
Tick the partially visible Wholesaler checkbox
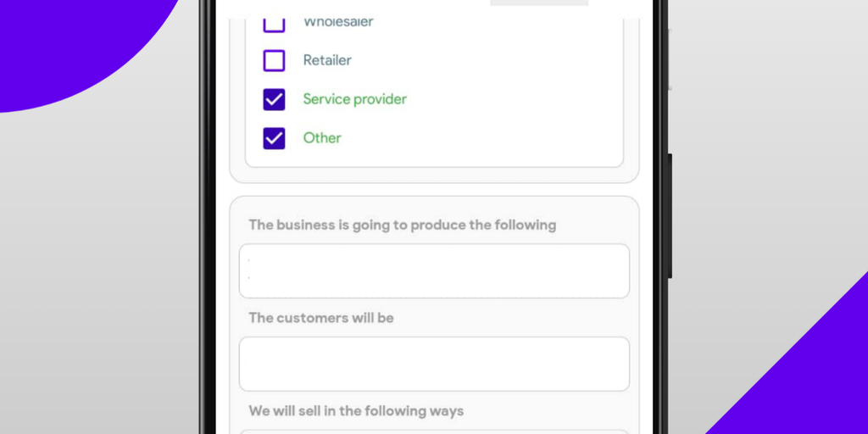[x=274, y=25]
